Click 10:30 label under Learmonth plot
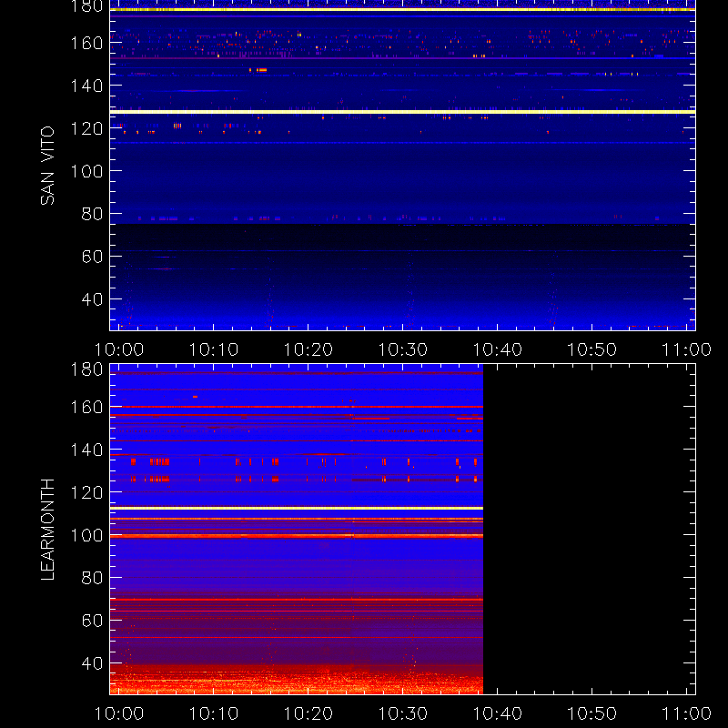This screenshot has height=728, width=728. click(403, 713)
